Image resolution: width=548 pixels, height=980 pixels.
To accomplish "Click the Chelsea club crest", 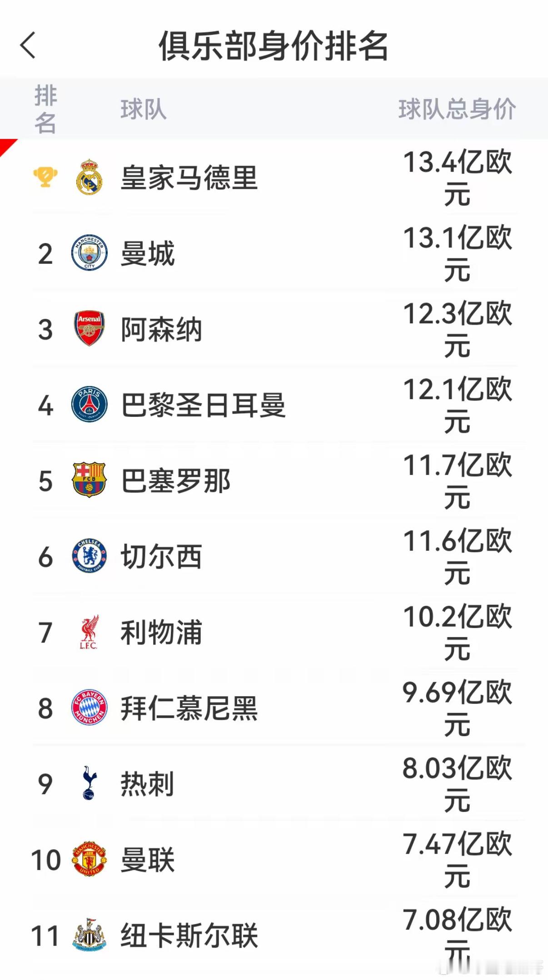I will [x=90, y=556].
